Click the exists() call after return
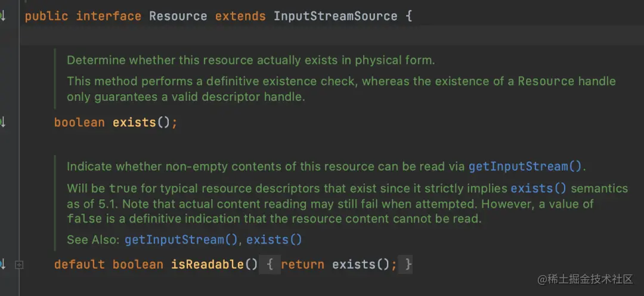644x296 pixels. pyautogui.click(x=361, y=264)
